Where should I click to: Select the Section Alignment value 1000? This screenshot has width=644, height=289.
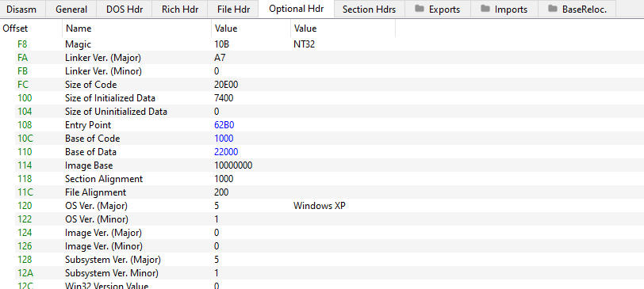point(224,179)
